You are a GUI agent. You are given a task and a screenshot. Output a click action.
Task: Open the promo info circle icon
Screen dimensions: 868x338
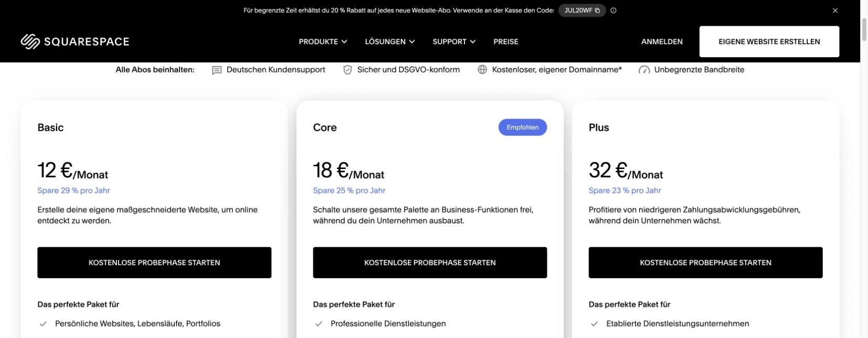[x=613, y=10]
